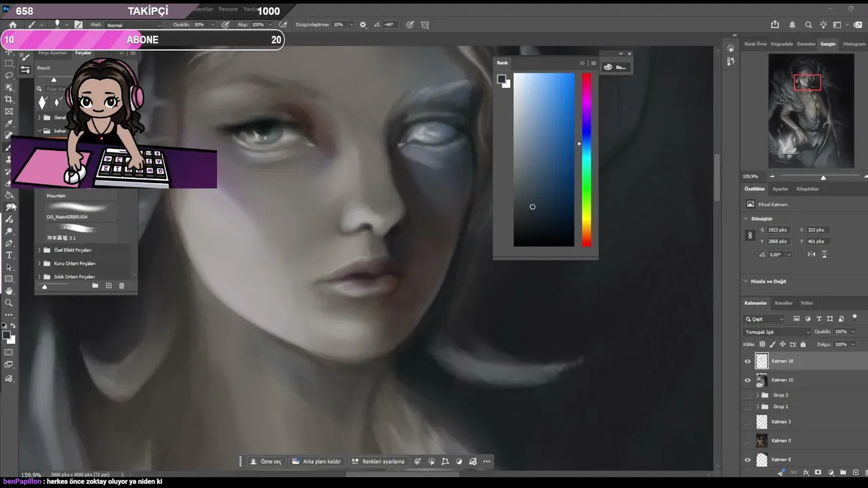The height and width of the screenshot is (488, 868).
Task: Open search icon in top bar
Action: [x=808, y=25]
